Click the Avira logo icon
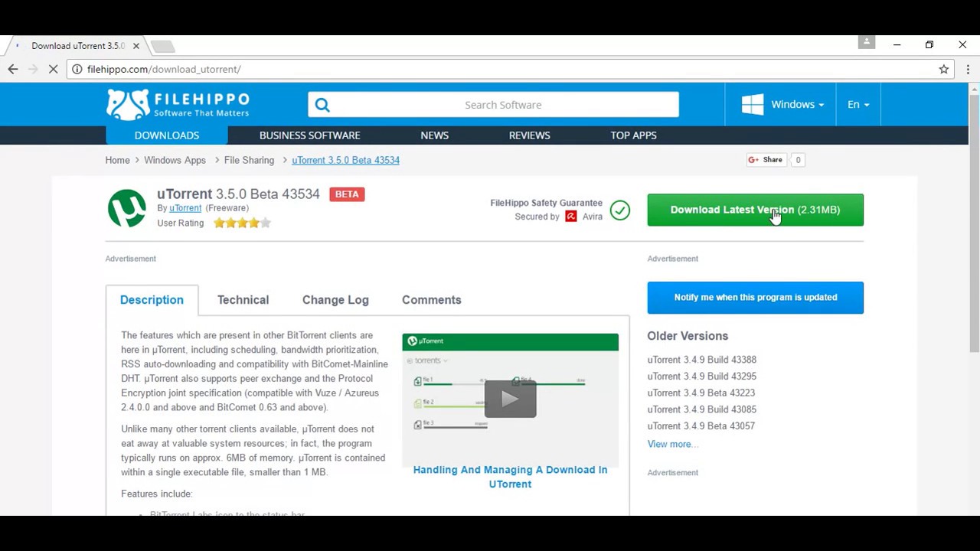This screenshot has height=551, width=980. click(570, 217)
